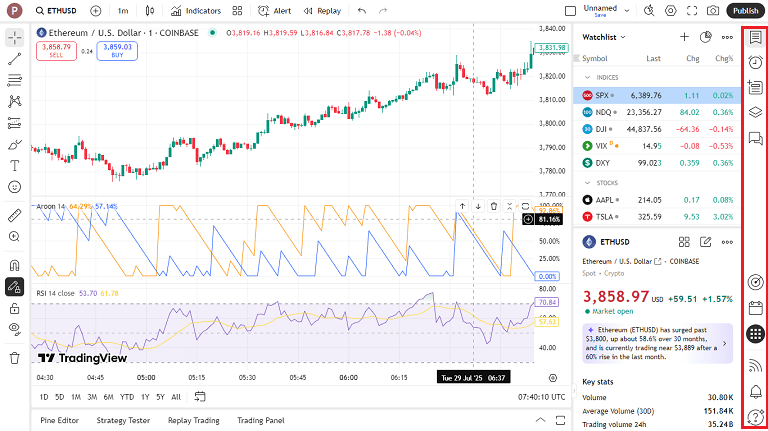
Task: Open the Pine Editor tab
Action: pyautogui.click(x=59, y=420)
